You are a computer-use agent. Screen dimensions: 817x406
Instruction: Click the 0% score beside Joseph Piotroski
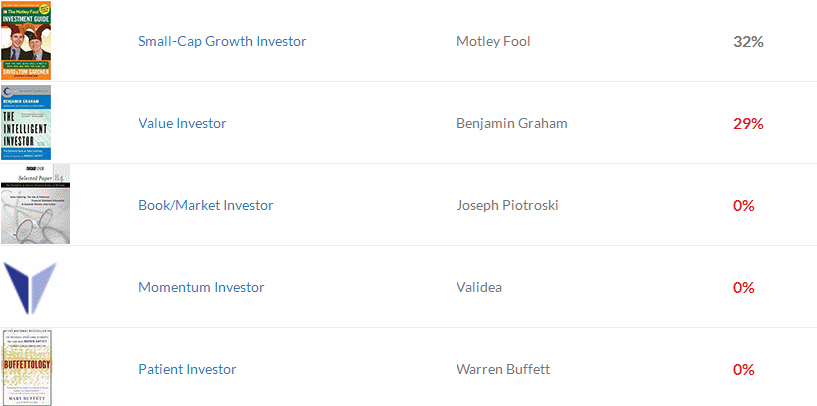point(744,205)
